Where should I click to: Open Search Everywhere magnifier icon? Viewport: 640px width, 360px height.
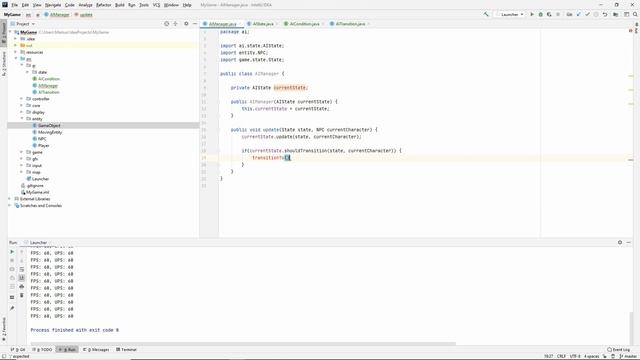point(635,14)
